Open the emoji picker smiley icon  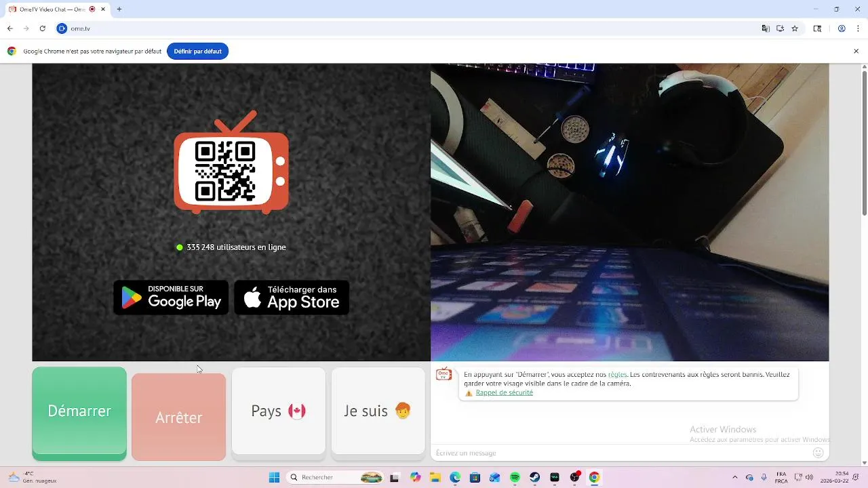(818, 453)
